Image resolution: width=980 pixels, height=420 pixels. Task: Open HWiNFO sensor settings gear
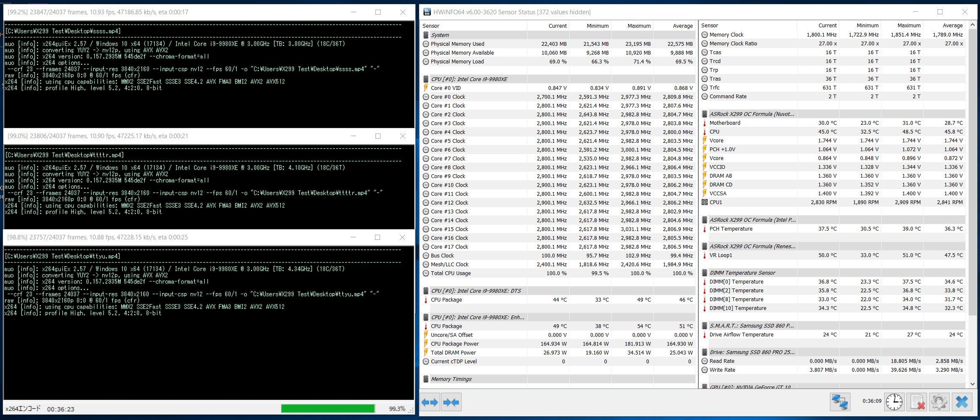point(939,402)
